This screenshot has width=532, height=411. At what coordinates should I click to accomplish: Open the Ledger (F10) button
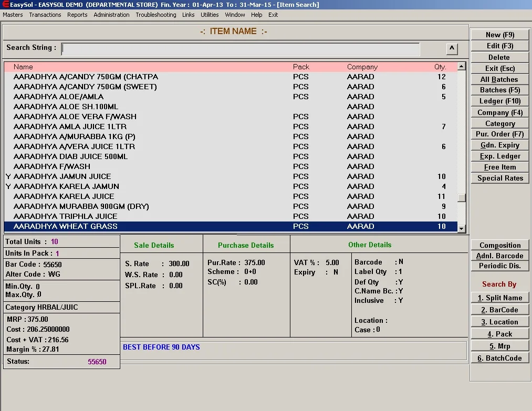[x=499, y=101]
